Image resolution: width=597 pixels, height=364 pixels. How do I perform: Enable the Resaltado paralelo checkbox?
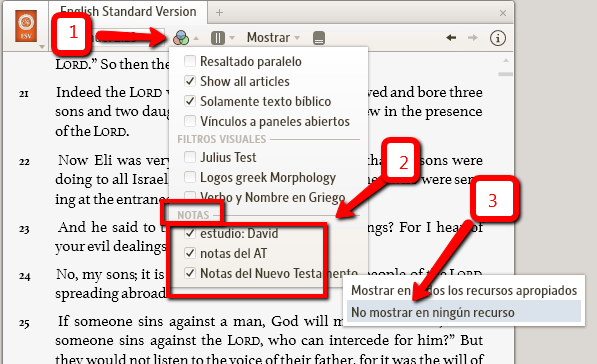[x=190, y=61]
